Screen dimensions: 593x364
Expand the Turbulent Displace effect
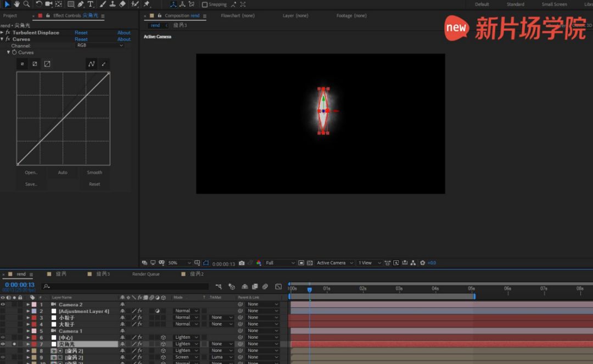2,32
